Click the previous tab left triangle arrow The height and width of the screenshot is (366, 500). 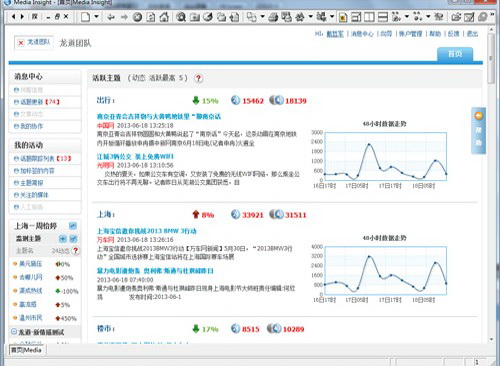pos(13,16)
